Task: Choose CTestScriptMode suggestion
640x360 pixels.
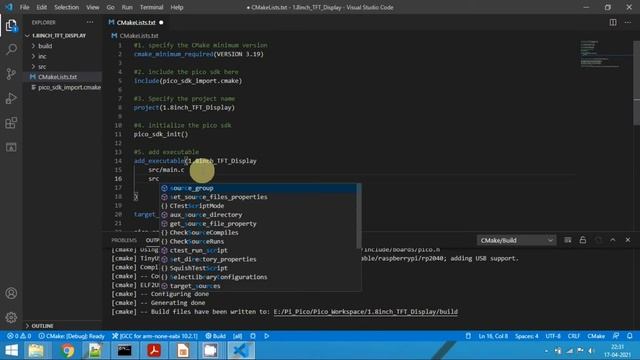Action: (258, 206)
